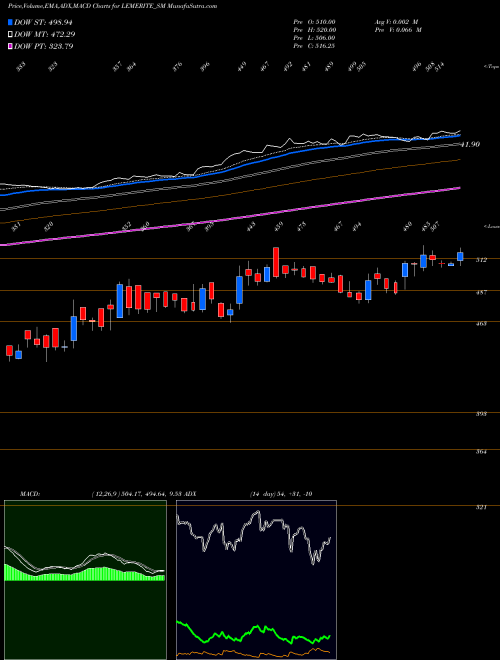Click the Pre O: 510.00 value
This screenshot has height=660, width=500.
tap(314, 21)
